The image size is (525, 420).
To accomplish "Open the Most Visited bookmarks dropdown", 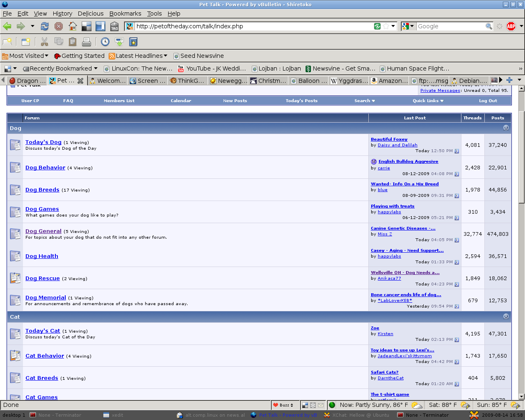I will pyautogui.click(x=25, y=56).
